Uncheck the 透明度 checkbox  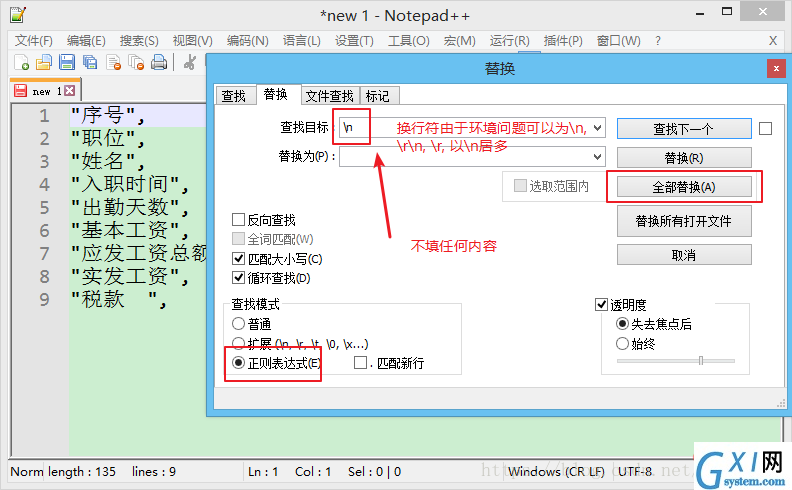[601, 305]
